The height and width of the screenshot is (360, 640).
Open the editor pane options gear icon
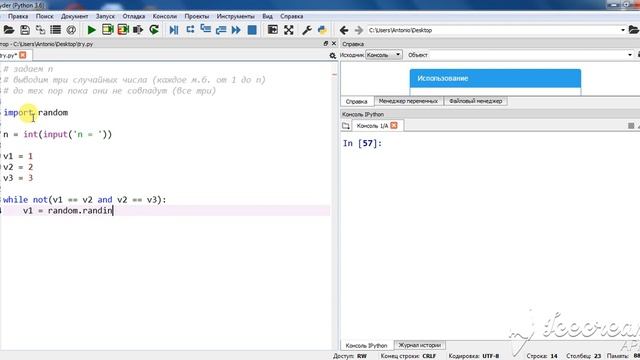pyautogui.click(x=333, y=56)
